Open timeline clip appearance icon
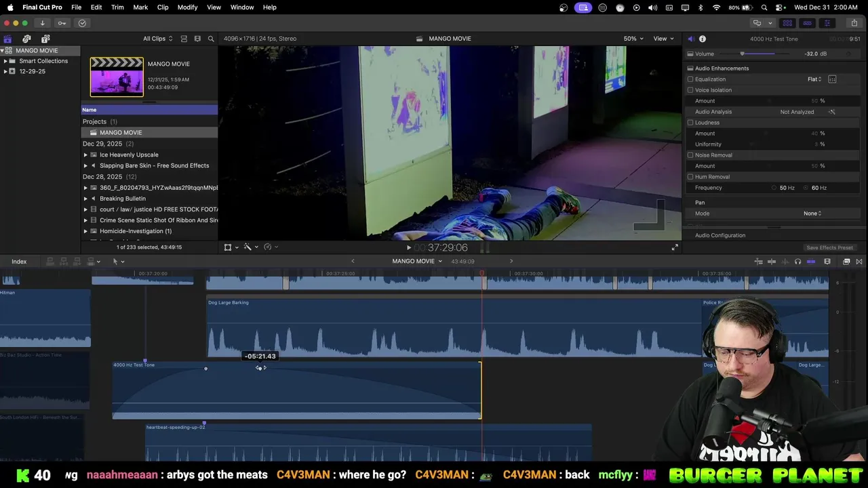This screenshot has width=868, height=488. click(827, 262)
